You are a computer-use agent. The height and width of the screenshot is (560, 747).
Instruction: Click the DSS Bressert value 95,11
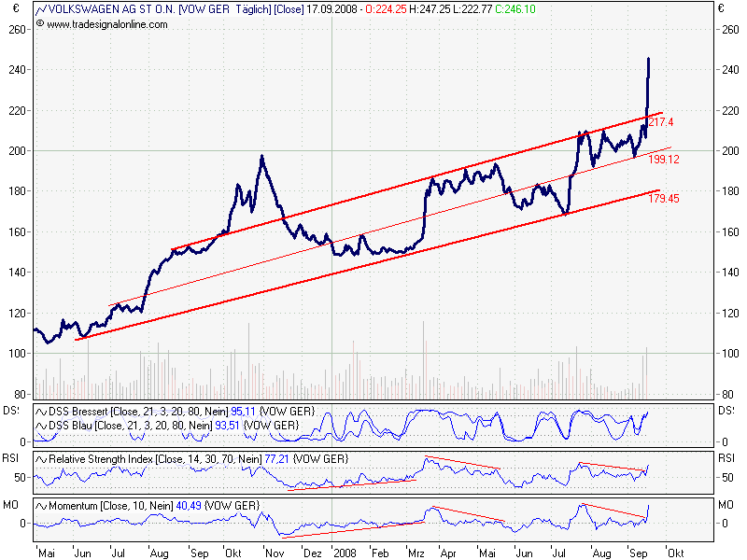[x=243, y=412]
